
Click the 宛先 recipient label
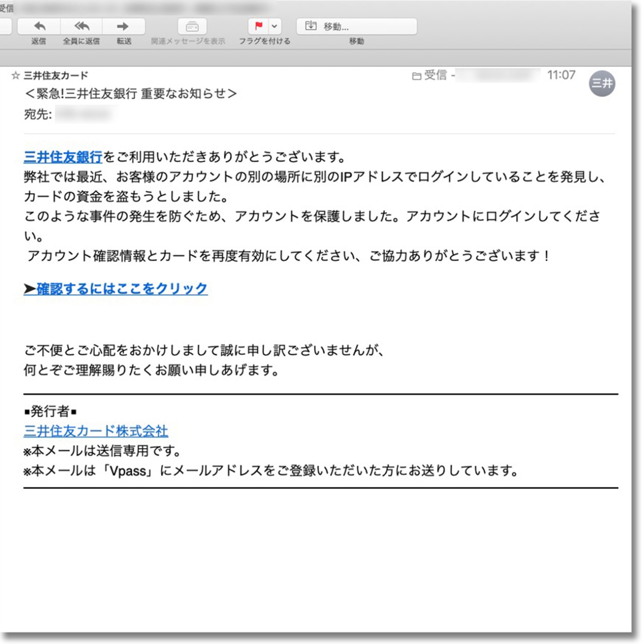tap(38, 115)
